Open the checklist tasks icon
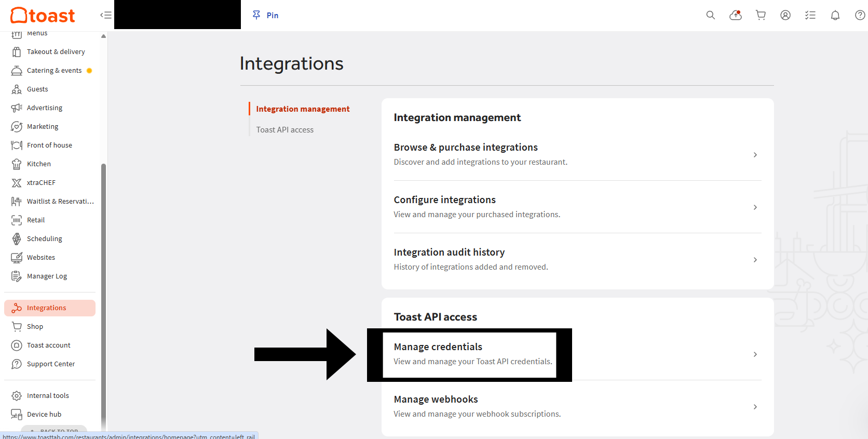Viewport: 868px width, 439px height. coord(810,15)
